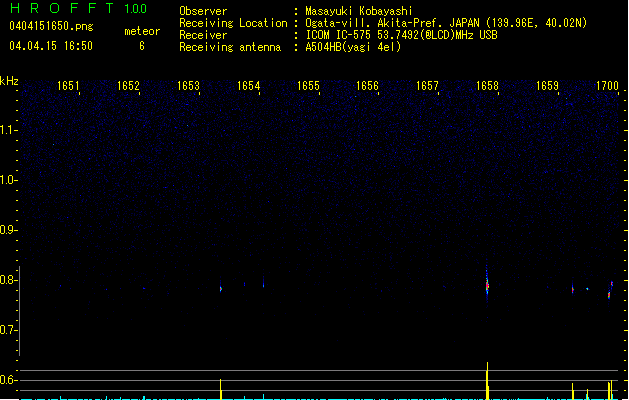Image resolution: width=629 pixels, height=400 pixels.
Task: Click the 1656 time axis marker
Action: (x=367, y=86)
